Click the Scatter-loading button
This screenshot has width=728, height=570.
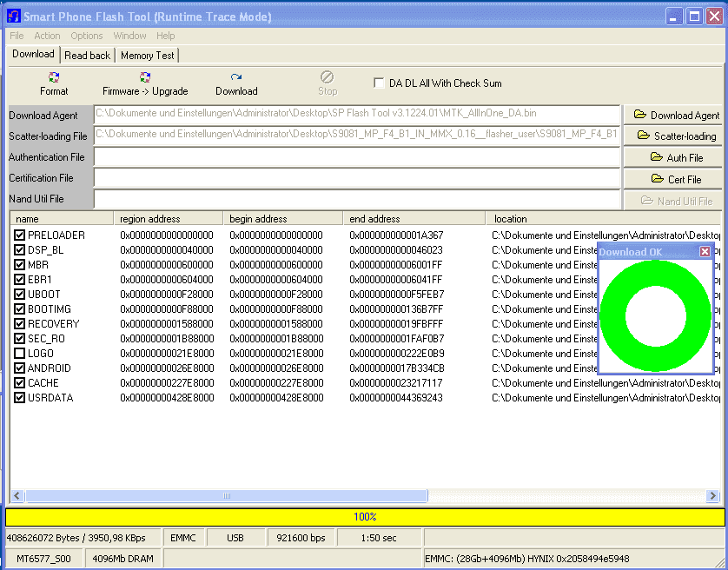[x=672, y=136]
